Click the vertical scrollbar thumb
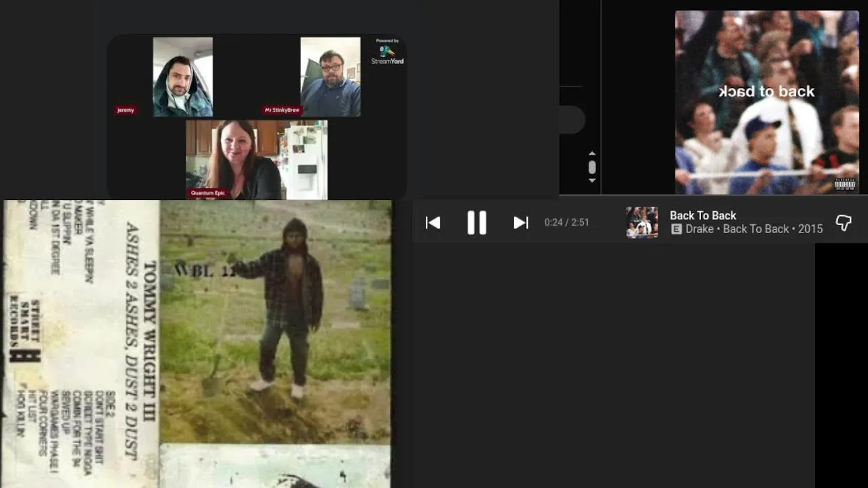Screen dimensions: 868x488 (592, 167)
